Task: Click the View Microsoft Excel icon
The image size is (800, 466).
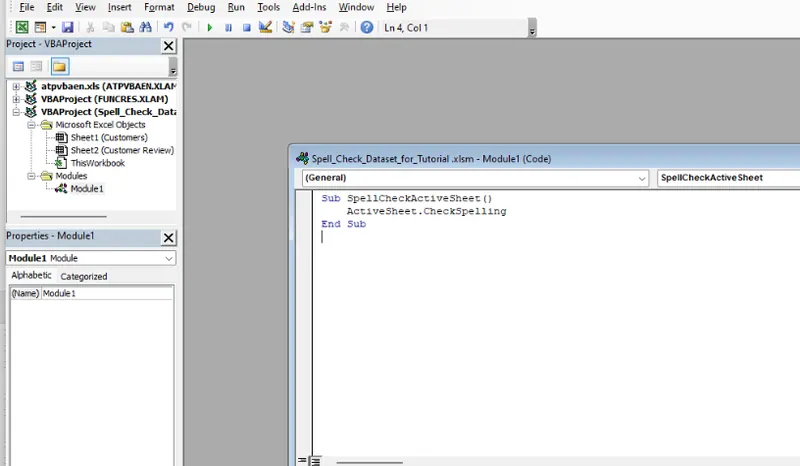Action: (21, 27)
